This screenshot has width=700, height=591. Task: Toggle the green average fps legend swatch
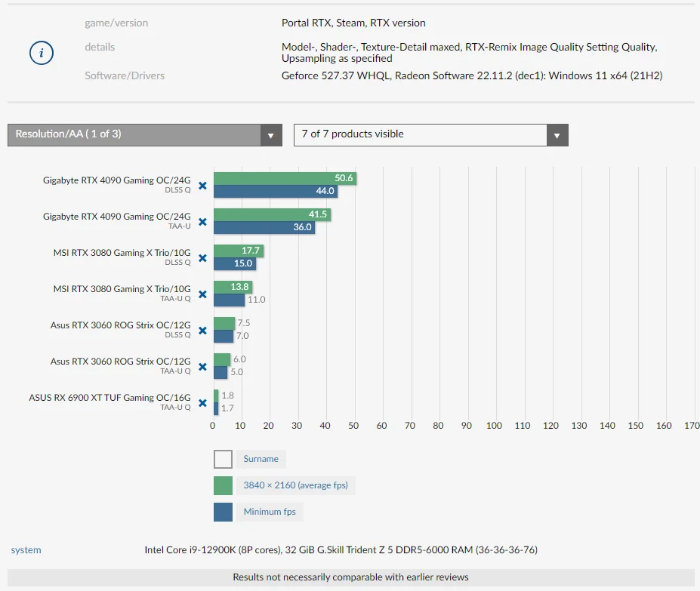click(223, 485)
